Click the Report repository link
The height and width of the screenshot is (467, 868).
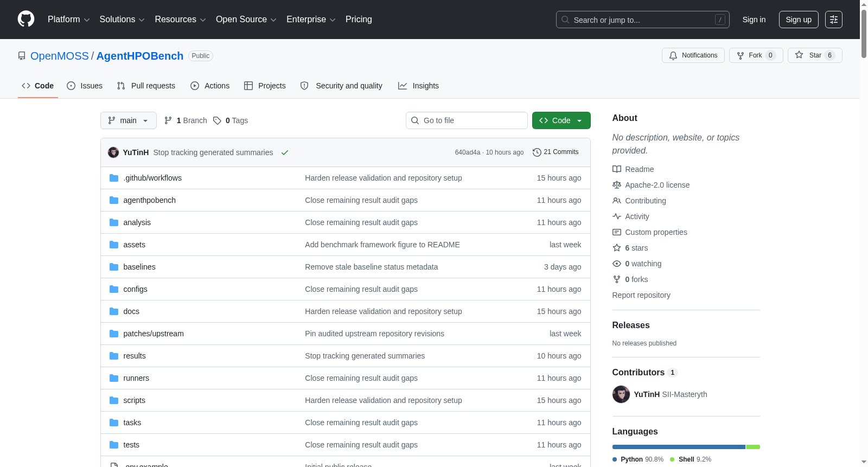pyautogui.click(x=641, y=295)
